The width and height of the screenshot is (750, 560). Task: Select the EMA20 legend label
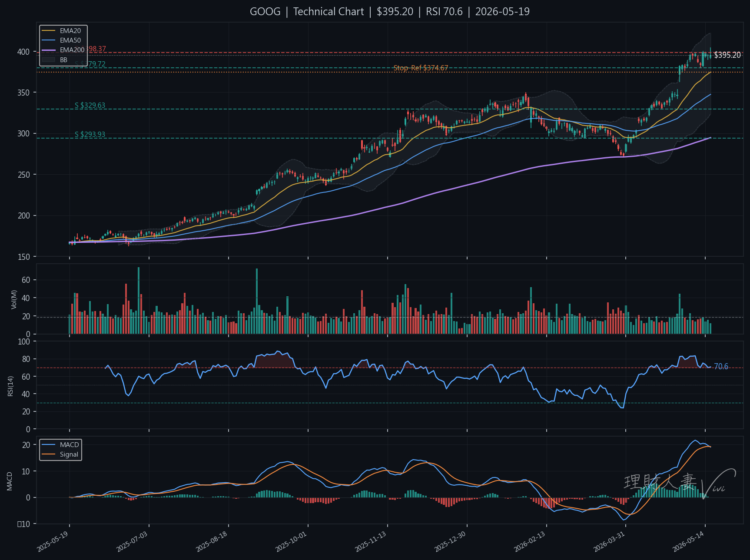click(70, 31)
